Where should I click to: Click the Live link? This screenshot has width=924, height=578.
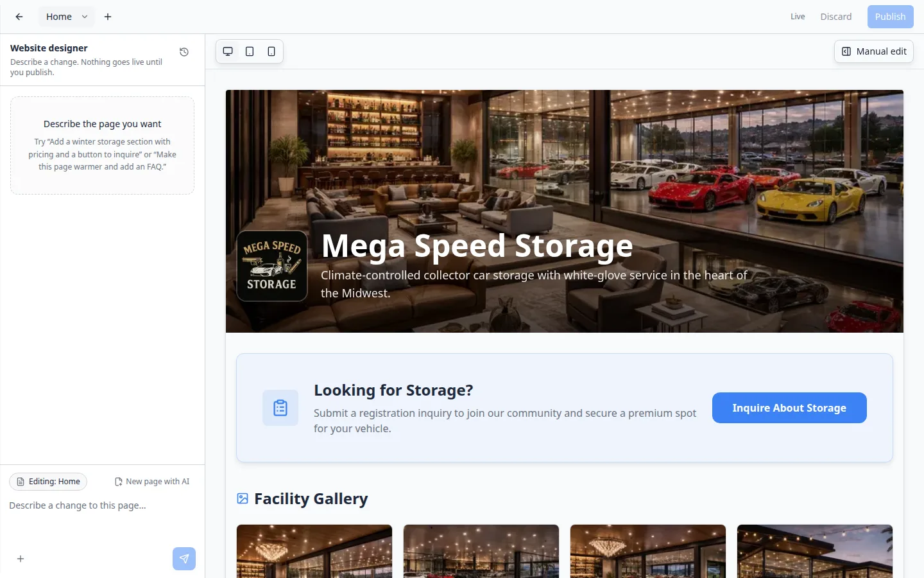point(798,17)
